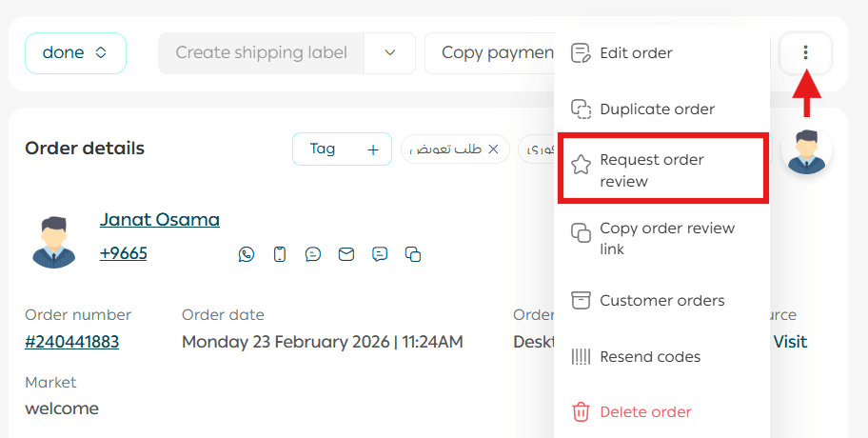Click 'Copy order review link' option

[x=666, y=239]
